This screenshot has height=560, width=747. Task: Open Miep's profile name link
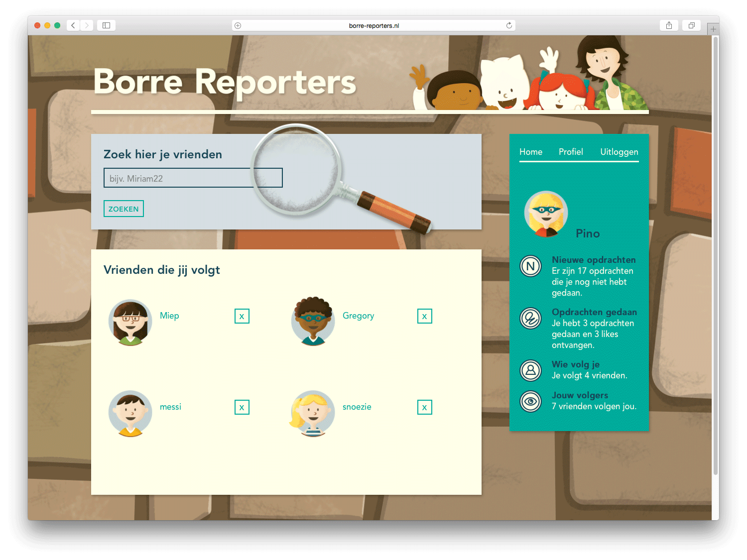[169, 316]
